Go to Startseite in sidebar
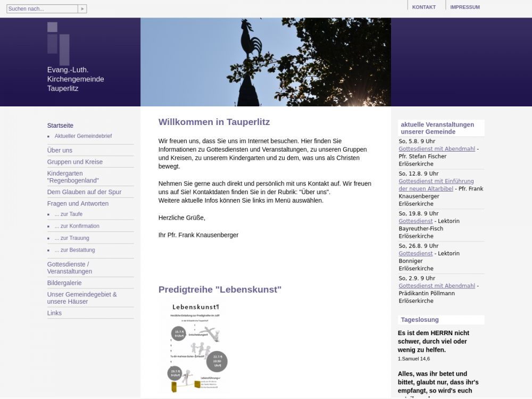This screenshot has height=399, width=532. click(x=60, y=126)
